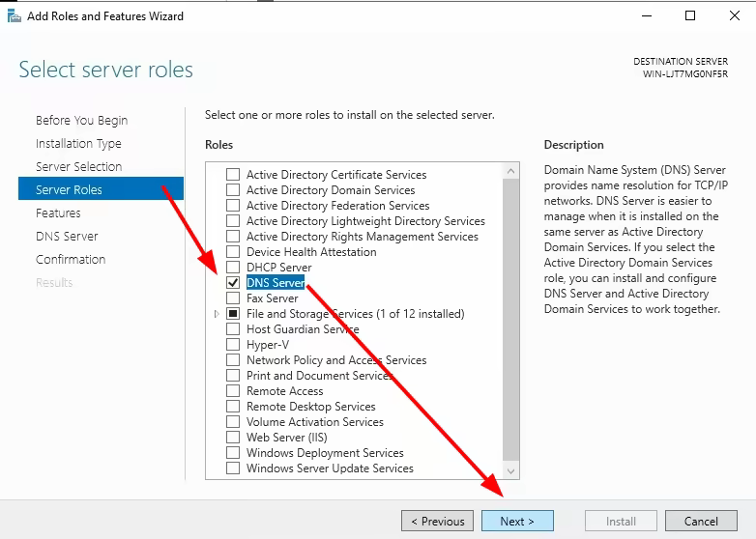Select the Confirmation step in sidebar

71,259
